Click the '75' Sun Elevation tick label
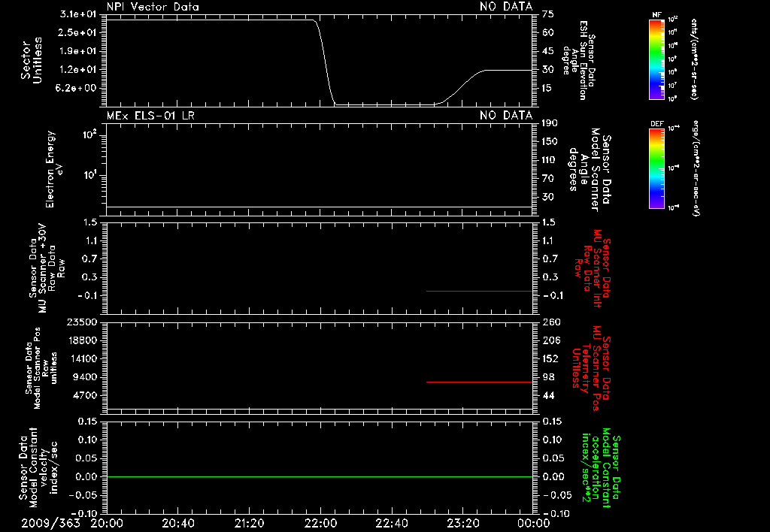This screenshot has height=532, width=770. 548,14
